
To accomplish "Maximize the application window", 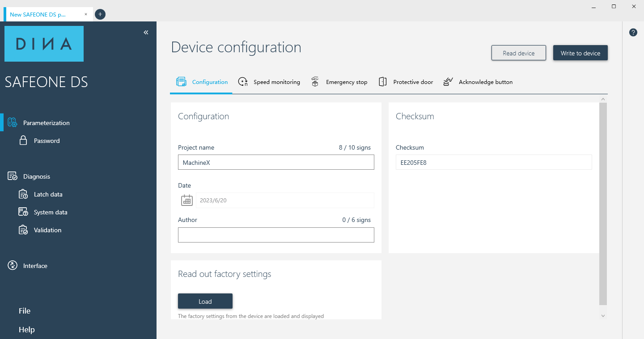I will pyautogui.click(x=614, y=6).
